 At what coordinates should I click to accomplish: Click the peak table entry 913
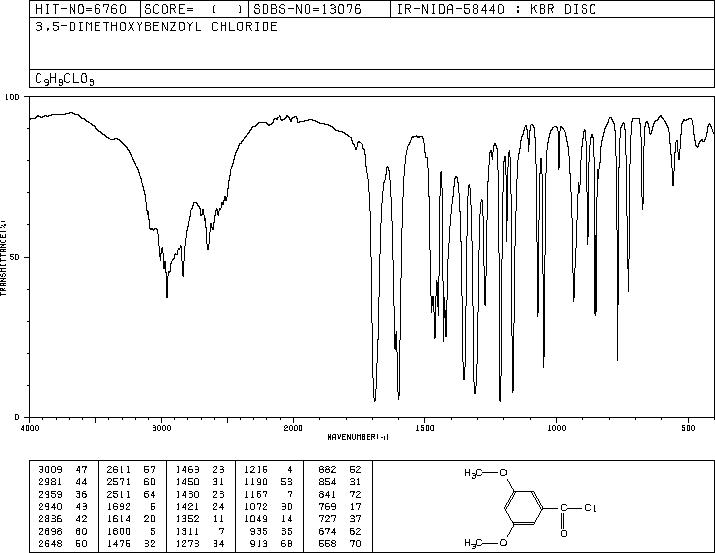pos(259,543)
